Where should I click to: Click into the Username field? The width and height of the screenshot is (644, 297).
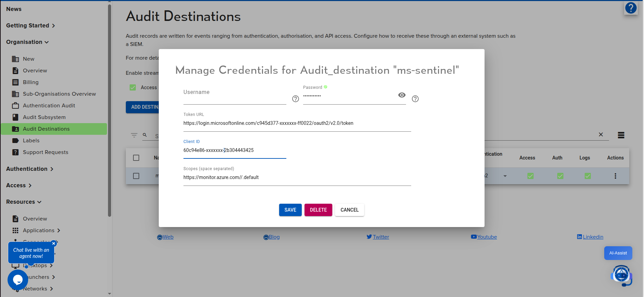point(235,95)
